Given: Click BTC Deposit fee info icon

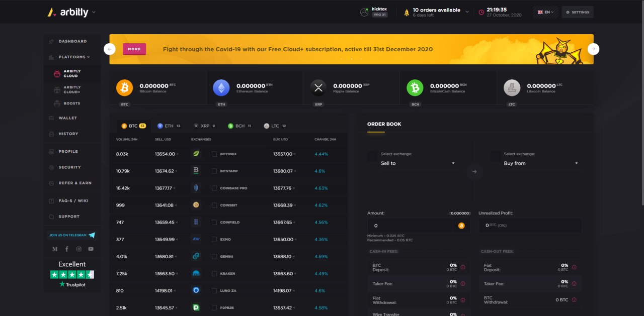Looking at the screenshot, I should (x=462, y=267).
